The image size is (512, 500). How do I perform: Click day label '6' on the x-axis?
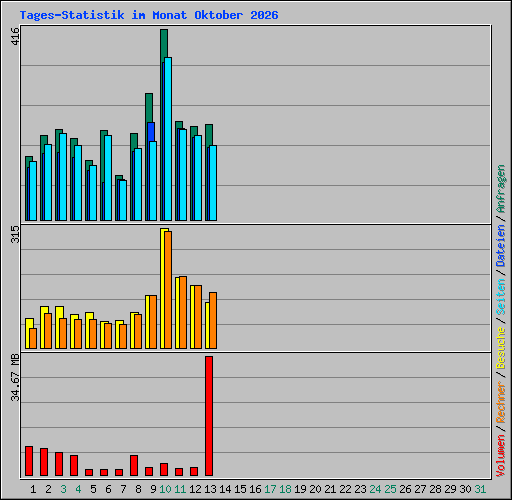(x=108, y=489)
